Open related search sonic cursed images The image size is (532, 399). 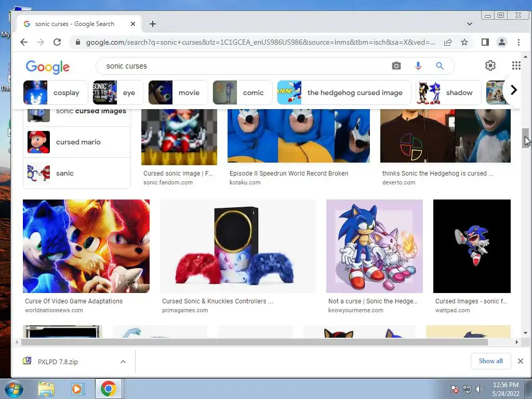77,115
